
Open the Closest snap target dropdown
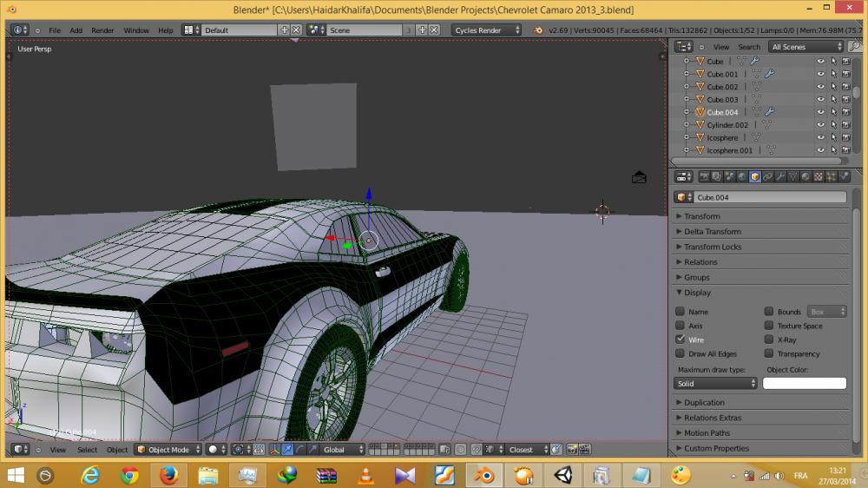click(527, 450)
